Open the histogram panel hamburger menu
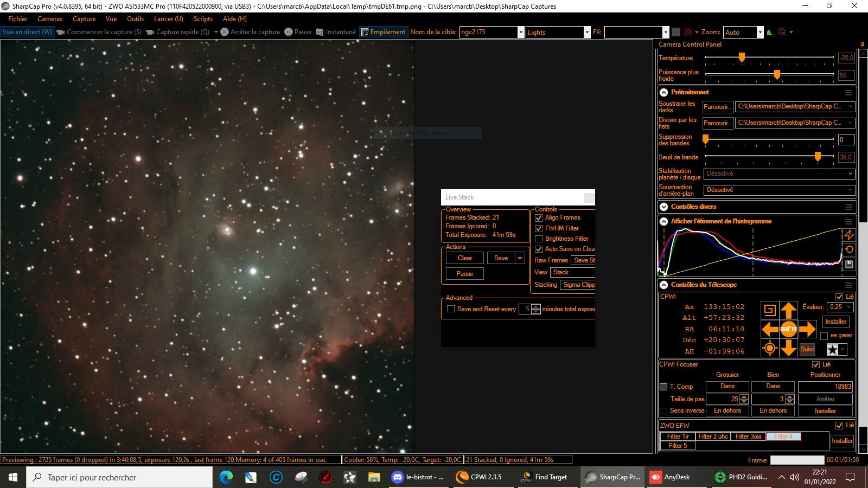 pos(848,222)
